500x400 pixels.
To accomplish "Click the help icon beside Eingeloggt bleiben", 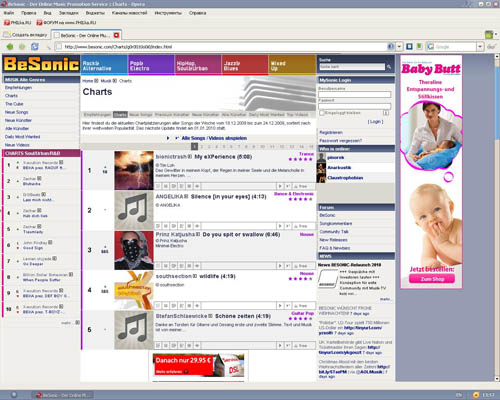I will tap(385, 113).
